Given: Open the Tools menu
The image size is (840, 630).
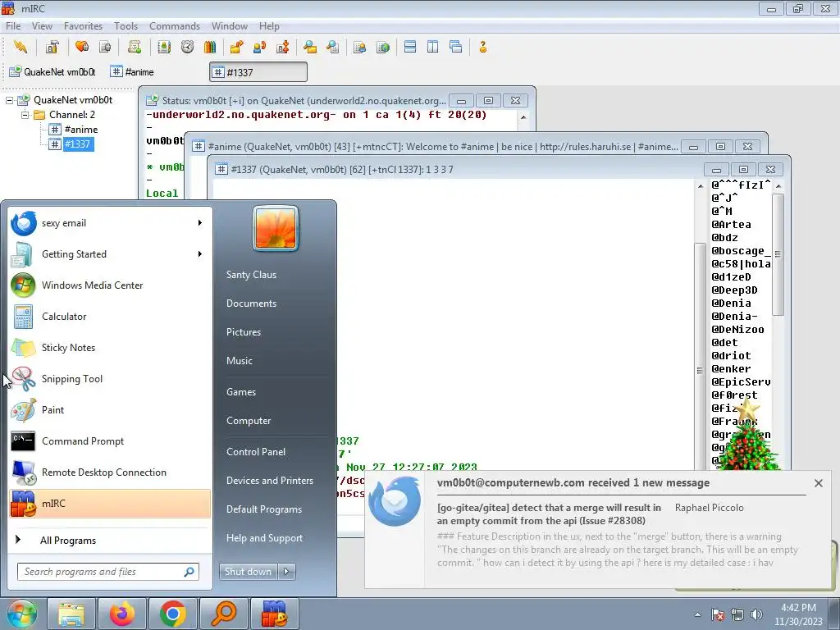Looking at the screenshot, I should pyautogui.click(x=126, y=25).
